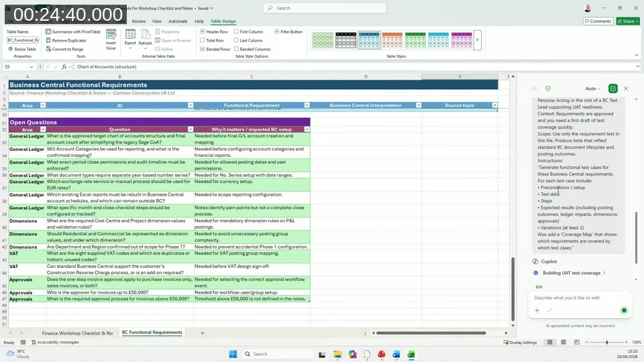This screenshot has height=362, width=644.
Task: Enable the Total Row checkbox
Action: coord(203,40)
